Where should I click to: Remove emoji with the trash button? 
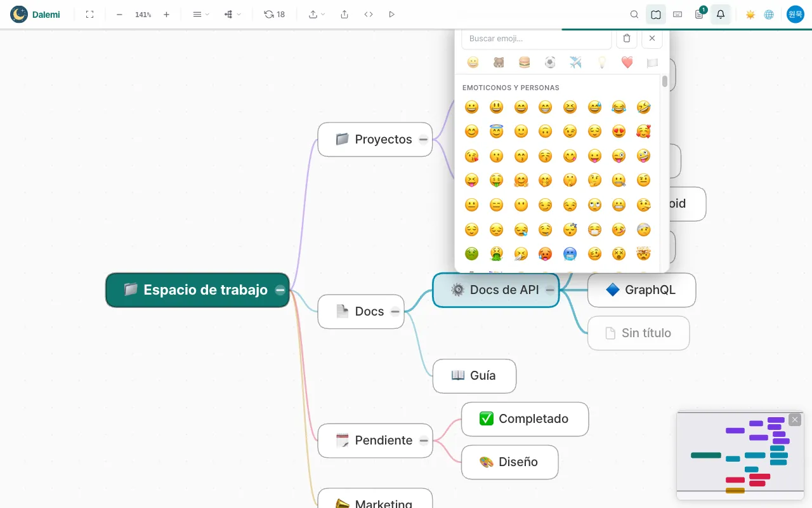[x=627, y=38]
